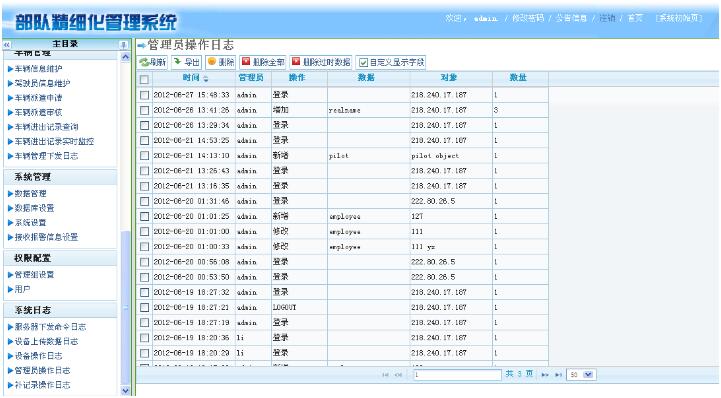721x398 pixels.
Task: Click the 修改密码 link in the header
Action: pos(528,18)
